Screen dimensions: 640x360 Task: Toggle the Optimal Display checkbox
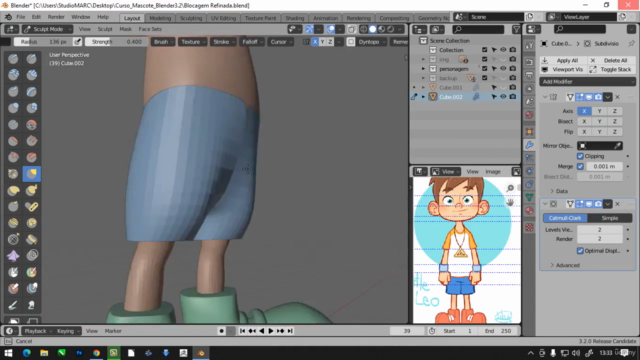(580, 251)
